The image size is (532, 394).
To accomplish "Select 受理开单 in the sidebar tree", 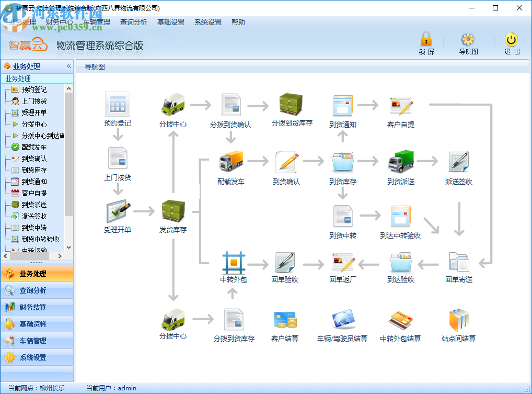I will (34, 113).
